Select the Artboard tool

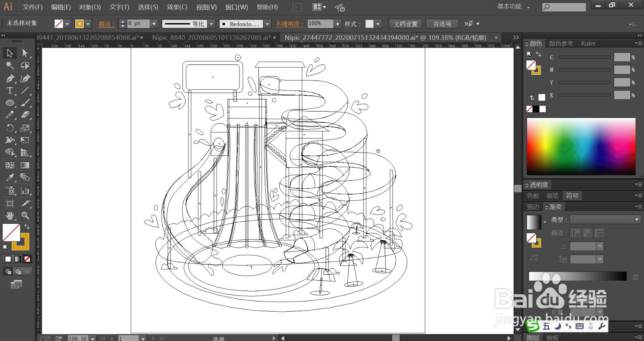click(x=10, y=203)
